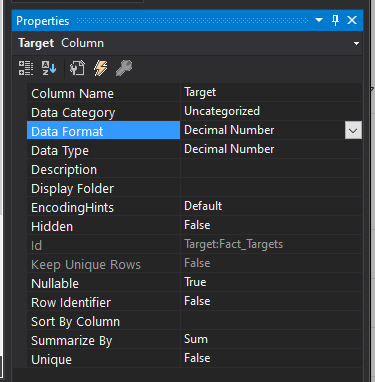Switch to Categorized view in Properties toolbar
This screenshot has height=382, width=375.
coord(26,68)
